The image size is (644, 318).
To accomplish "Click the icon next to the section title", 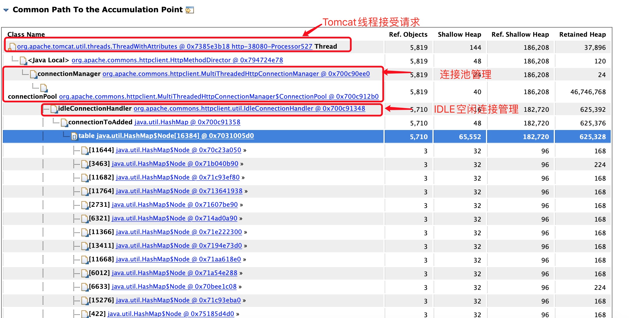I will tap(190, 10).
